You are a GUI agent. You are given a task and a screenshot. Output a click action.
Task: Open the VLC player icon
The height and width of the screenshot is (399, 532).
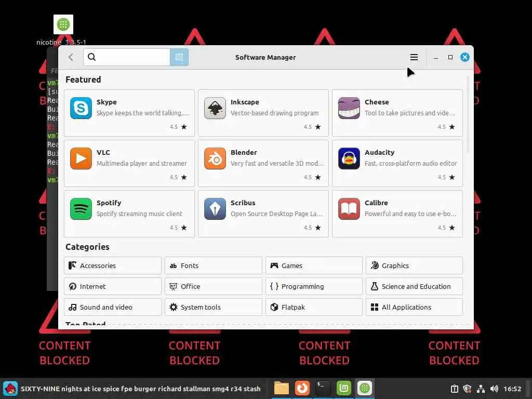(81, 158)
